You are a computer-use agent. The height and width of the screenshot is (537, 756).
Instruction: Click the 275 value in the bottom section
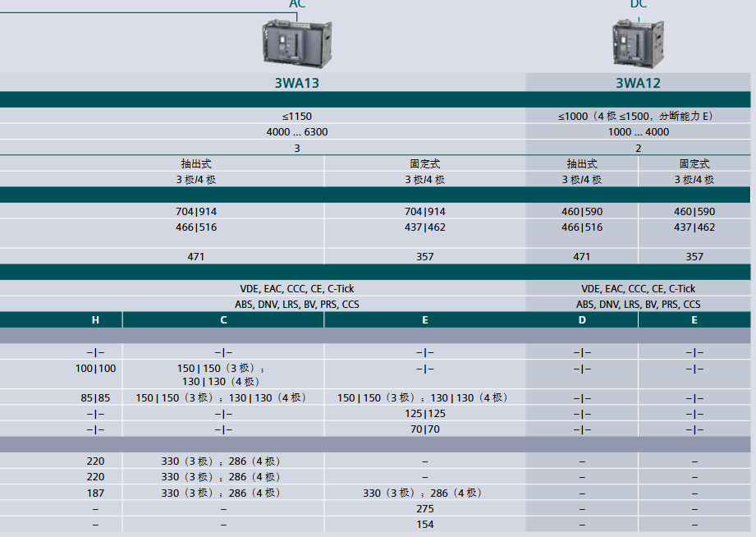coord(424,509)
